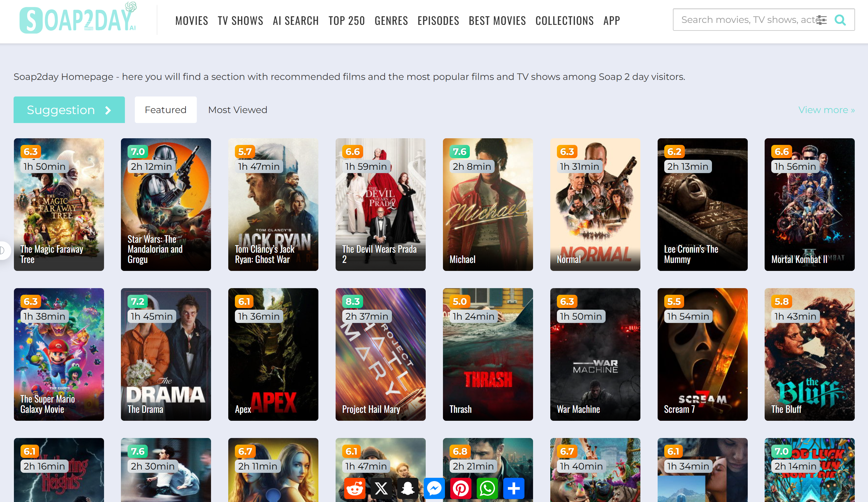Viewport: 868px width, 502px height.
Task: Open the Top 250 page
Action: (x=347, y=21)
